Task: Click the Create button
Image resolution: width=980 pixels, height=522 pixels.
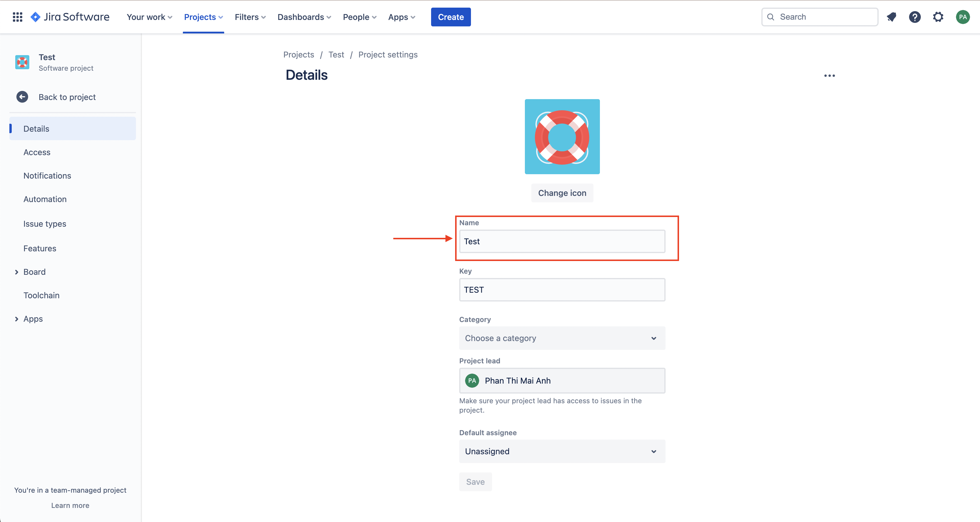Action: [x=450, y=17]
